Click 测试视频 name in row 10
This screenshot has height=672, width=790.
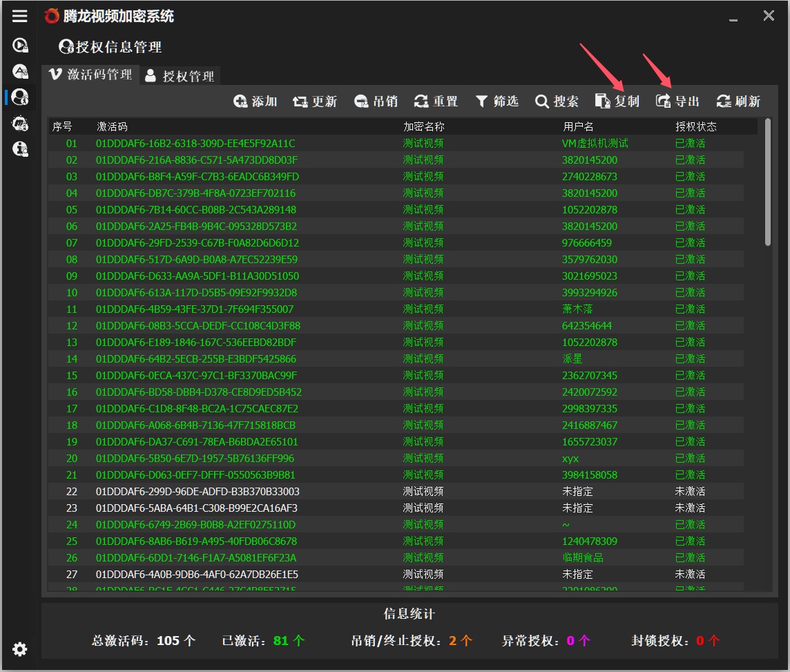pyautogui.click(x=423, y=294)
